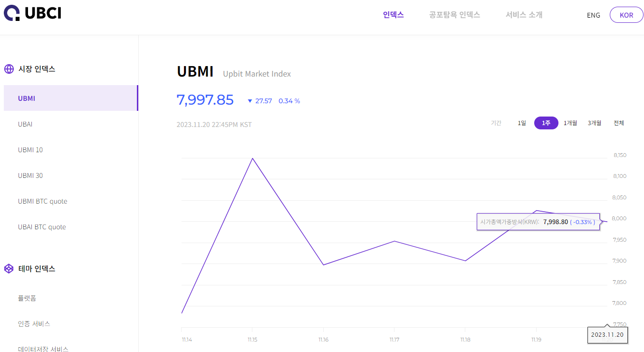Set chart period to 1주
The height and width of the screenshot is (352, 644).
tap(546, 123)
